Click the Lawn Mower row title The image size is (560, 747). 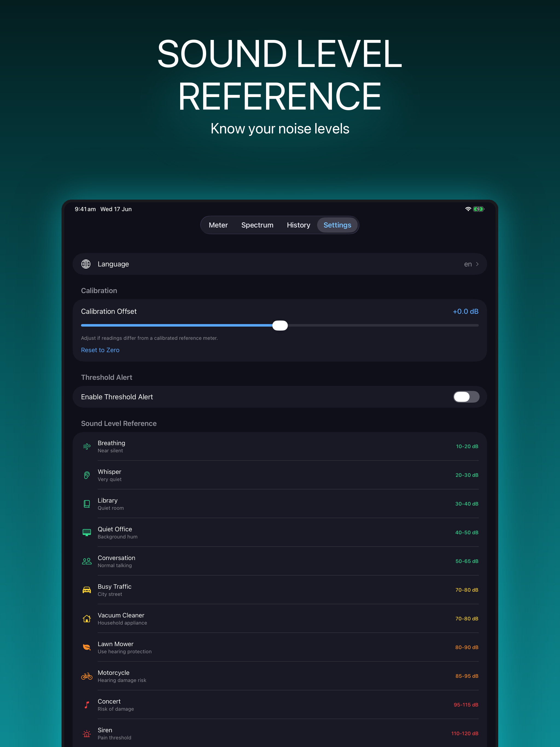pos(115,644)
